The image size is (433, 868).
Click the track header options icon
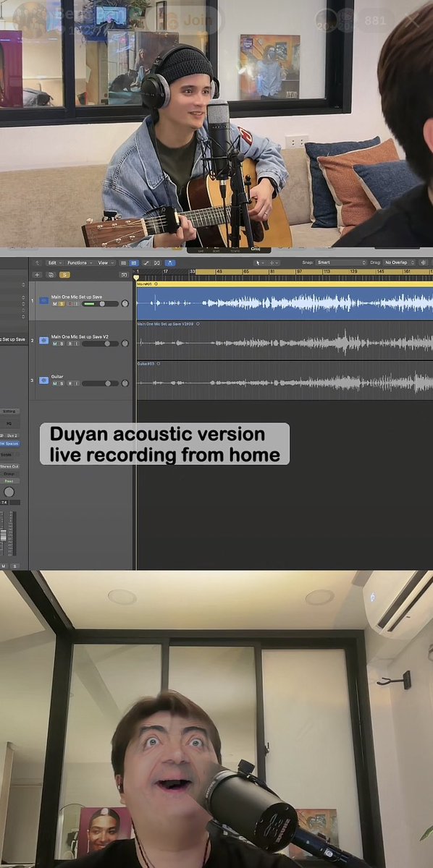[x=124, y=275]
